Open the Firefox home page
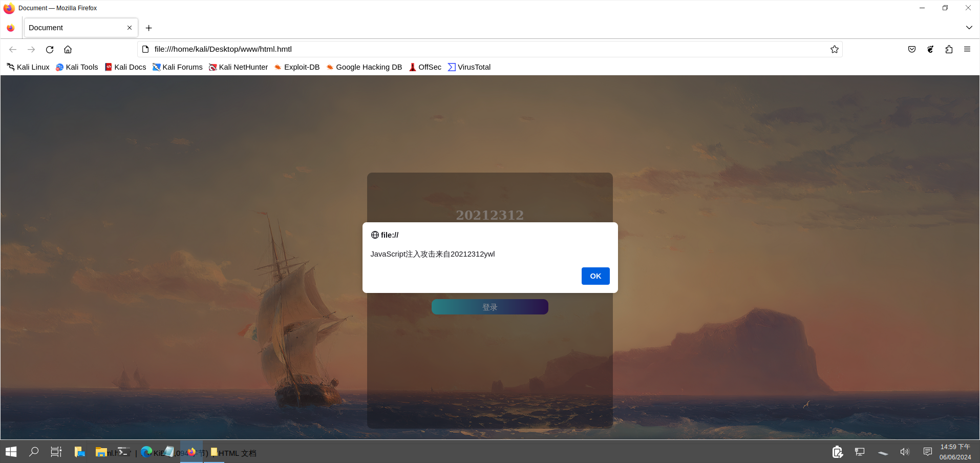980x463 pixels. tap(68, 49)
